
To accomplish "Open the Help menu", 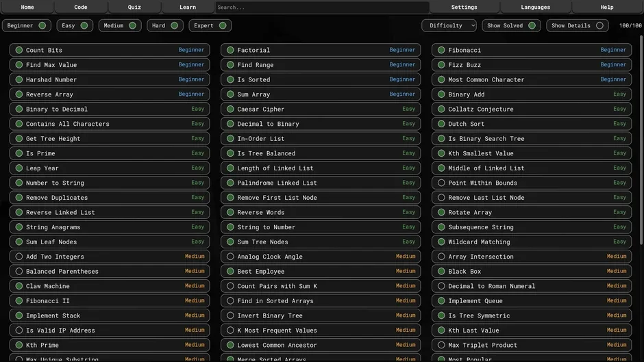I will tap(607, 7).
